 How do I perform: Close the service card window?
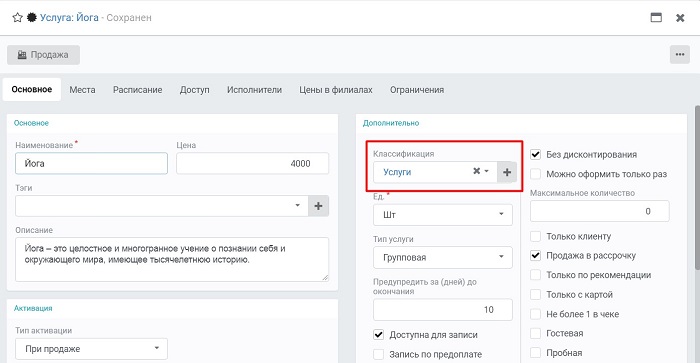680,18
